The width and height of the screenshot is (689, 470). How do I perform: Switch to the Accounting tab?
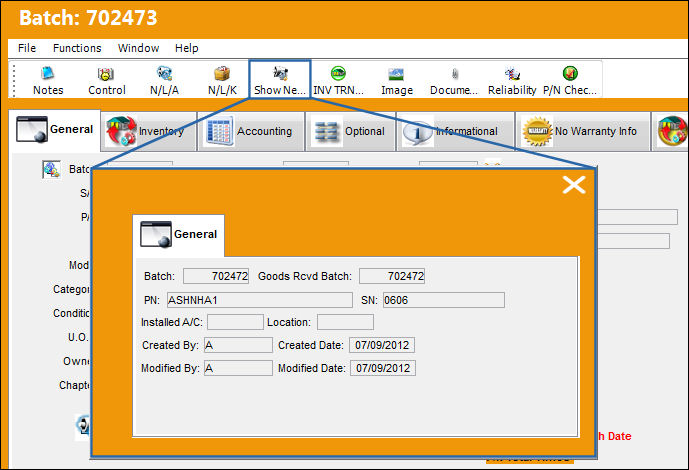[251, 131]
